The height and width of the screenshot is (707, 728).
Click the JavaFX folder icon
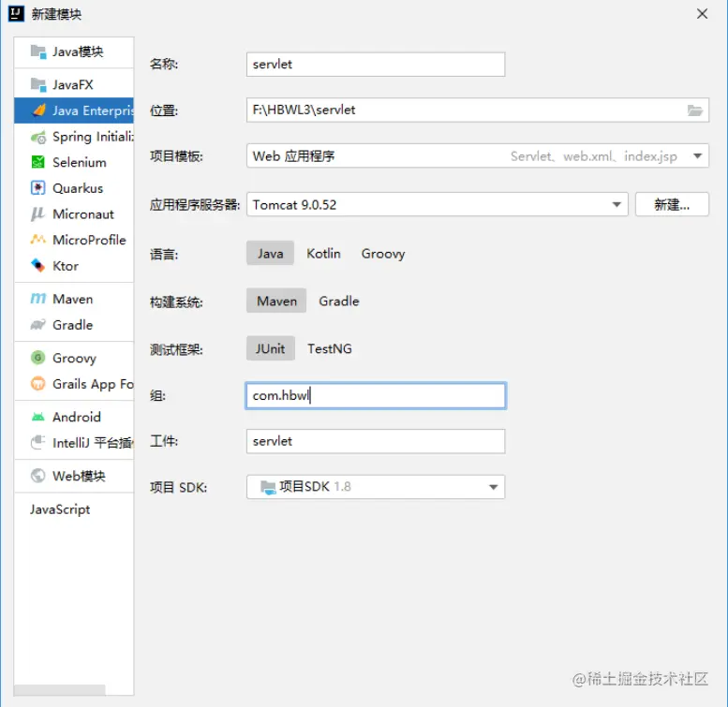point(38,85)
